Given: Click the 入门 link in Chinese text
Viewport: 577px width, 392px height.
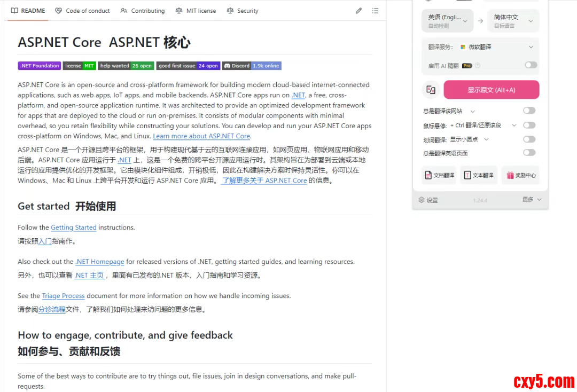Looking at the screenshot, I should coord(45,241).
